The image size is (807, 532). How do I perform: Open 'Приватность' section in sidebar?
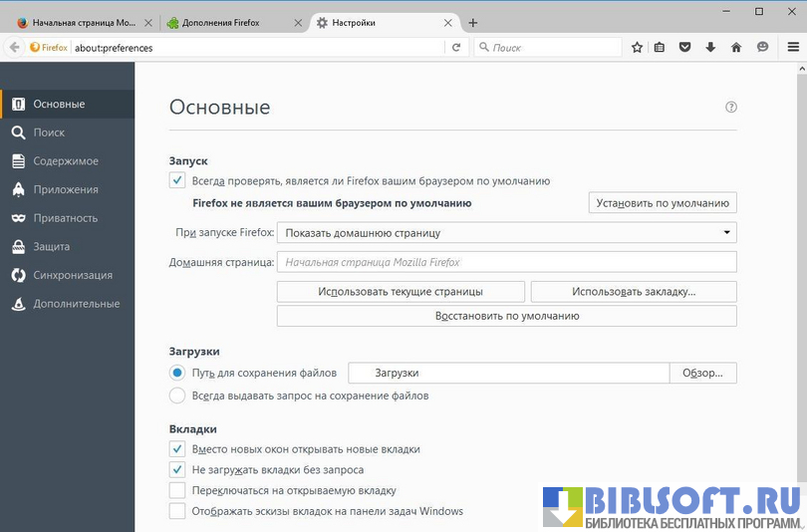pos(65,218)
